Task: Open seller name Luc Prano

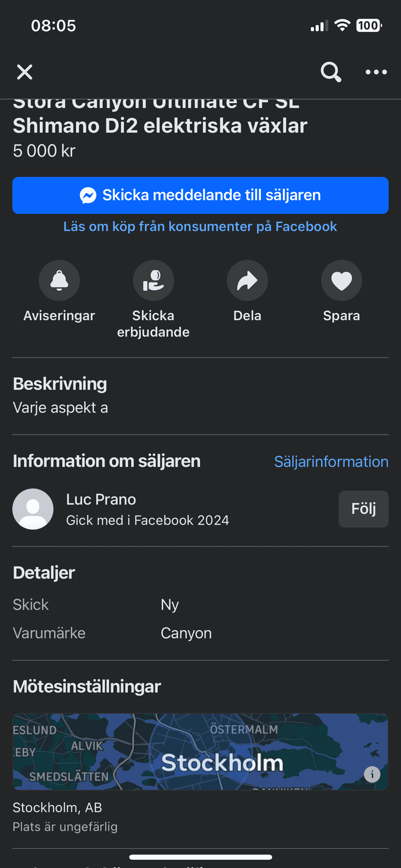Action: pos(101,500)
